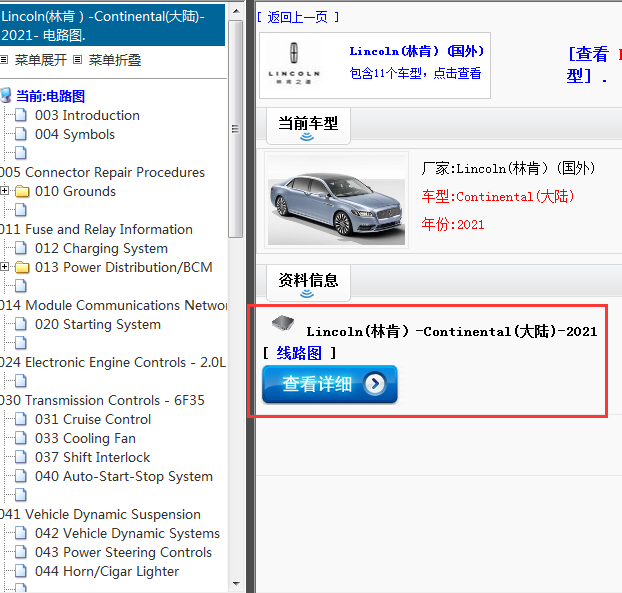Viewport: 622px width, 593px height.
Task: Click the 返回上一页 back link
Action: (298, 17)
